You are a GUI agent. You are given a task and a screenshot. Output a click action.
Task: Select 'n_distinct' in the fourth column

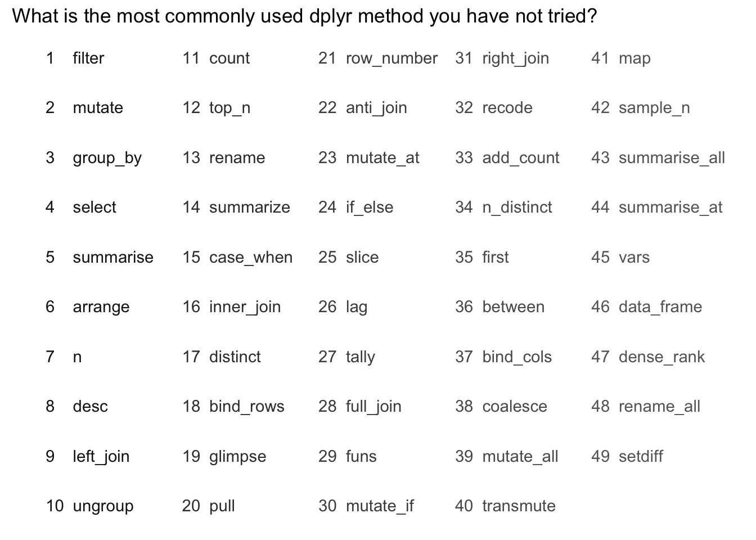pyautogui.click(x=517, y=208)
